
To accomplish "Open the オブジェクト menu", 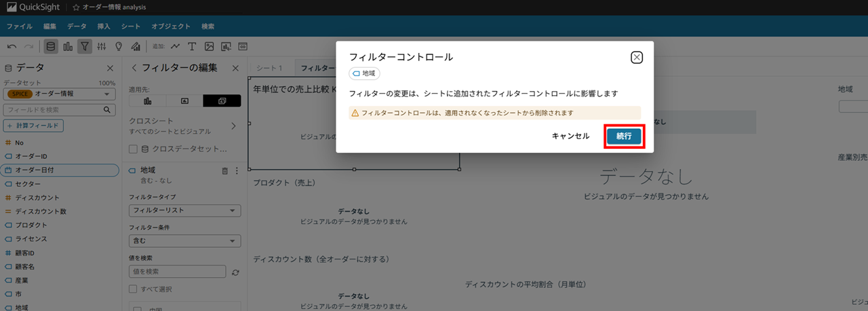I will click(x=171, y=26).
